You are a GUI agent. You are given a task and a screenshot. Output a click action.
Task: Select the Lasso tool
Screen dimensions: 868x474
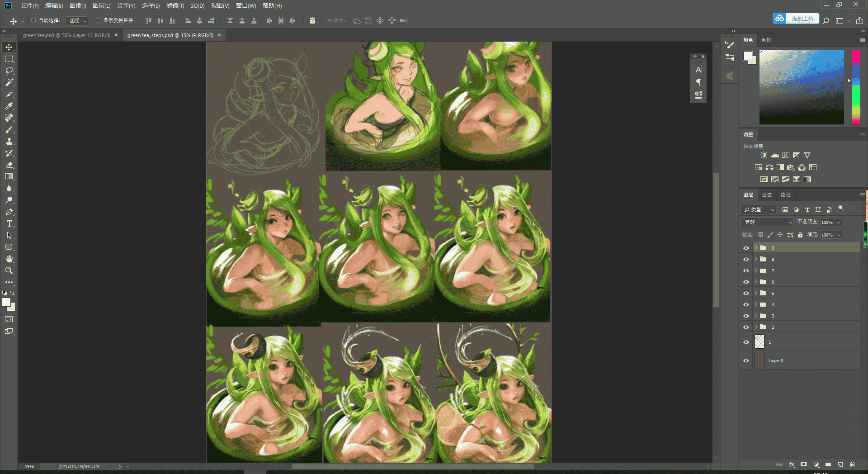9,71
